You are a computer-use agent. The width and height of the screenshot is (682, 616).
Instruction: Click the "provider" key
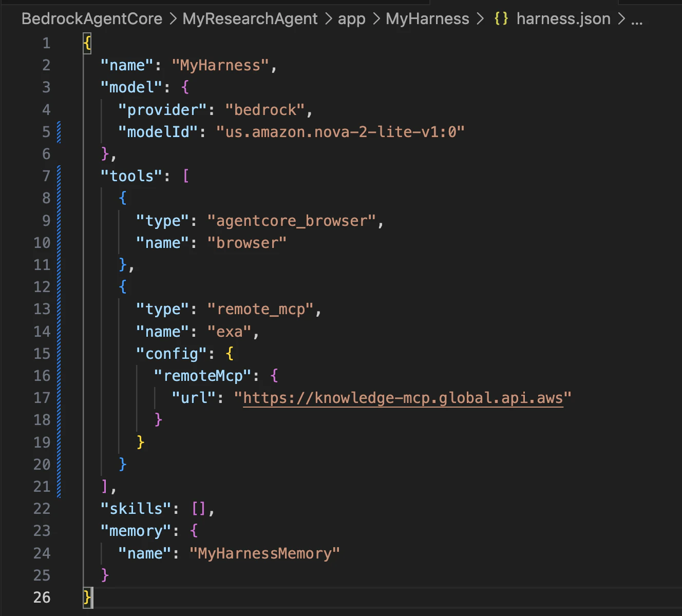point(163,110)
